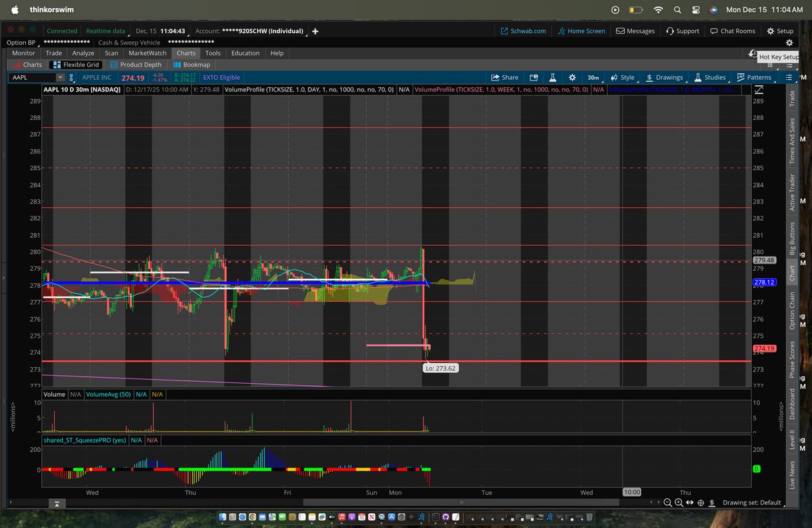Open the thinkorswim menu in the macOS menu bar
This screenshot has height=528, width=812.
coord(51,10)
